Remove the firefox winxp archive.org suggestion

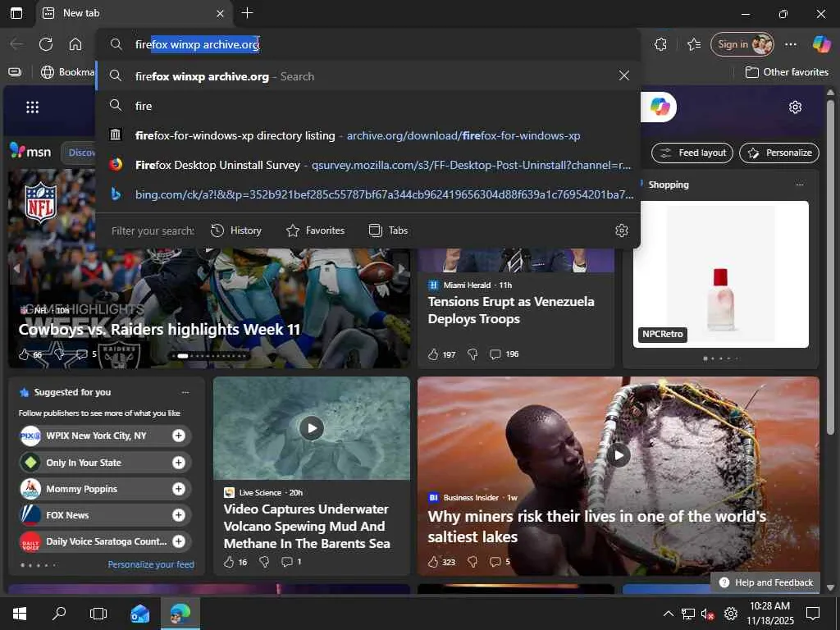623,75
